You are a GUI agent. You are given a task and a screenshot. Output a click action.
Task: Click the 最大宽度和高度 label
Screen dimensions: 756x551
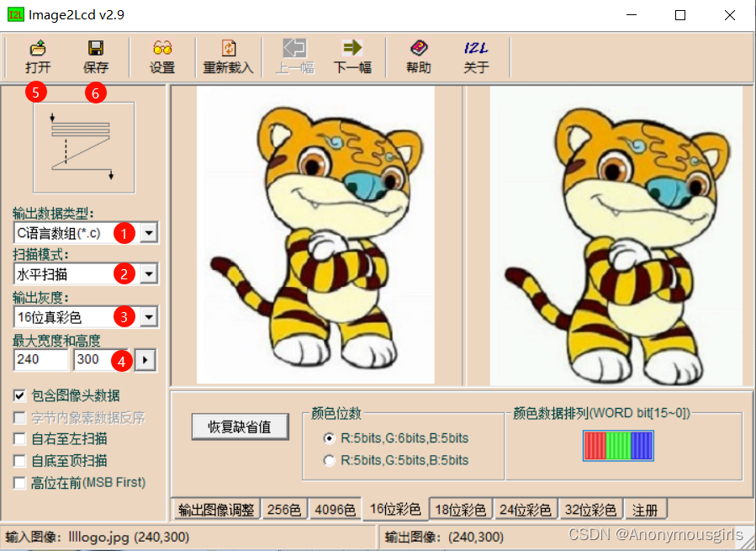56,341
